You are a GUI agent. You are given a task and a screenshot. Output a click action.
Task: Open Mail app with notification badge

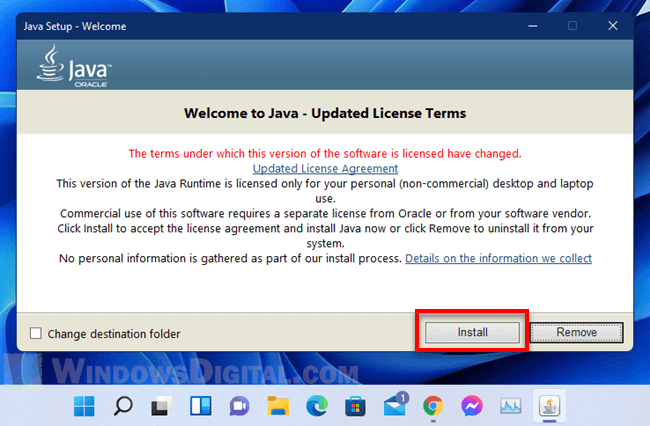point(395,404)
